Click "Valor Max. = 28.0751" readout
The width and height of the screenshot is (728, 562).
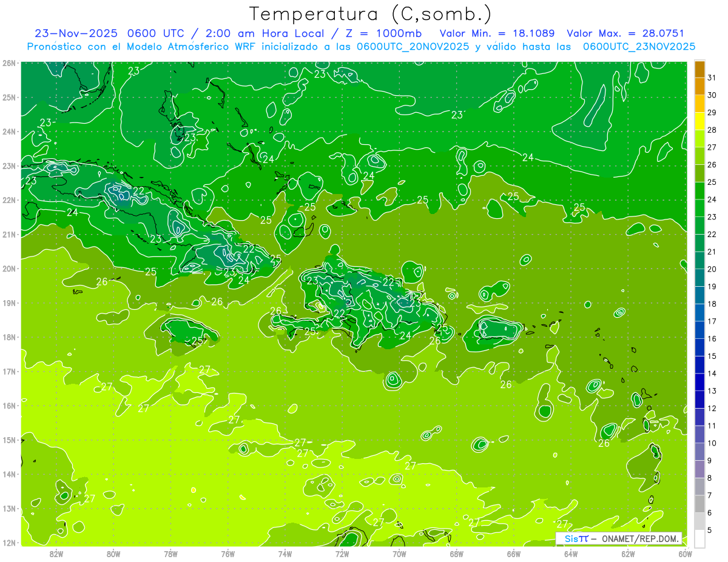(625, 33)
